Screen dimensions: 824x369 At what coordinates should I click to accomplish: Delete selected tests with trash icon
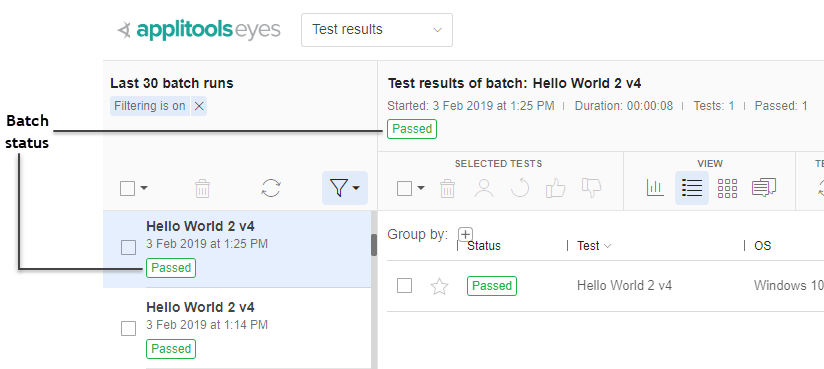tap(447, 188)
